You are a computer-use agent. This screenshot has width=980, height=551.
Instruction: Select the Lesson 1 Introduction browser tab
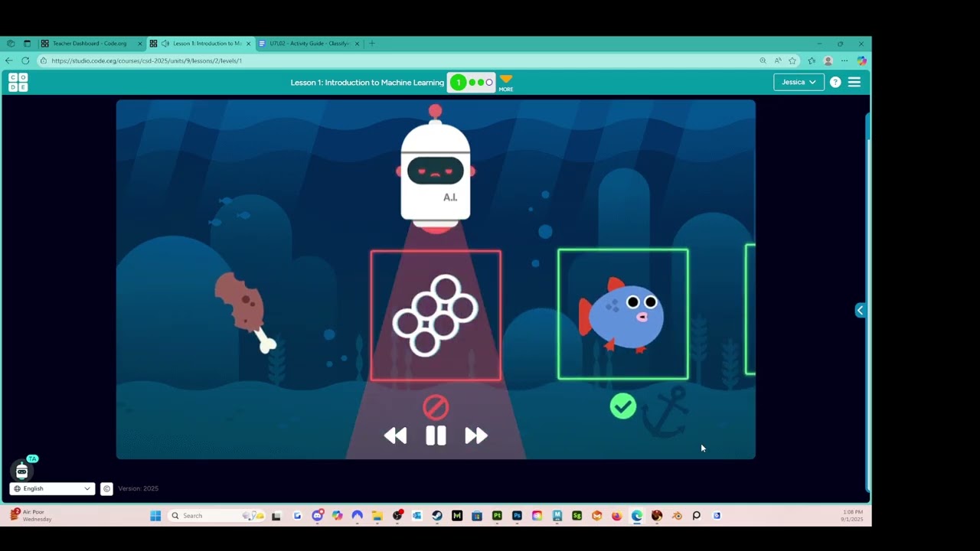click(x=201, y=44)
